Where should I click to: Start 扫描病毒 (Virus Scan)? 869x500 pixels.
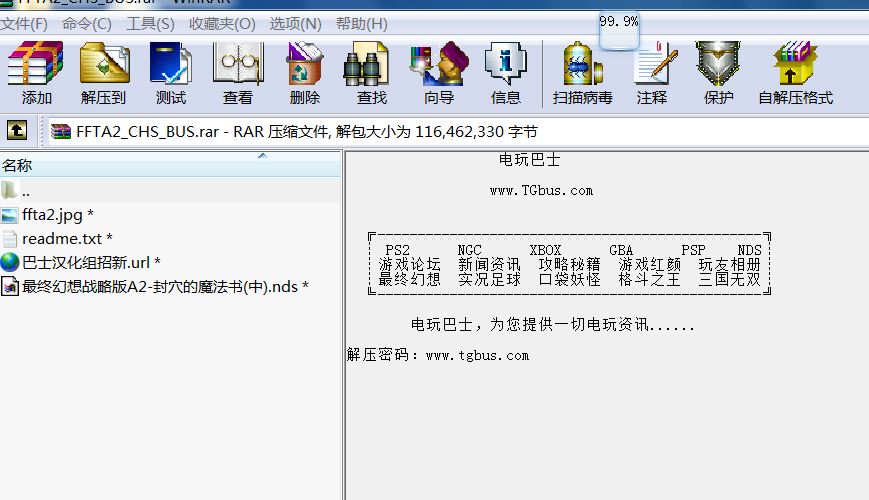tap(582, 64)
